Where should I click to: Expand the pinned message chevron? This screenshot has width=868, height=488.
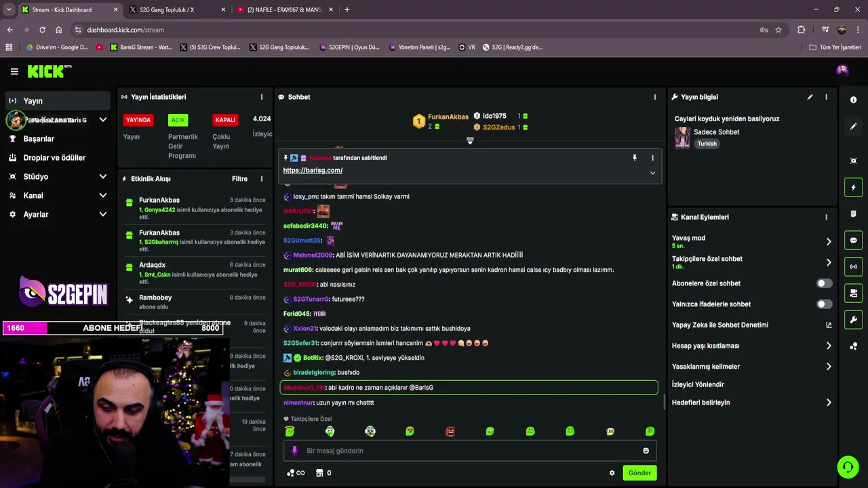(x=652, y=173)
